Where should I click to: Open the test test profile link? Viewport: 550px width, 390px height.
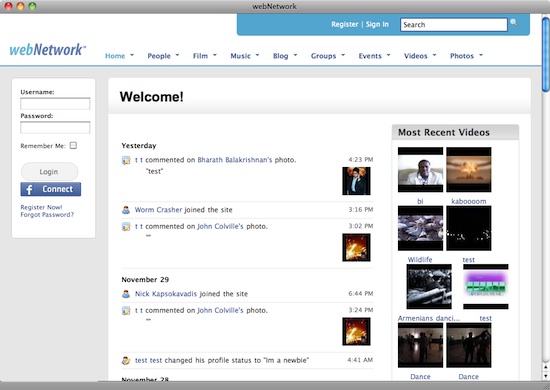148,360
